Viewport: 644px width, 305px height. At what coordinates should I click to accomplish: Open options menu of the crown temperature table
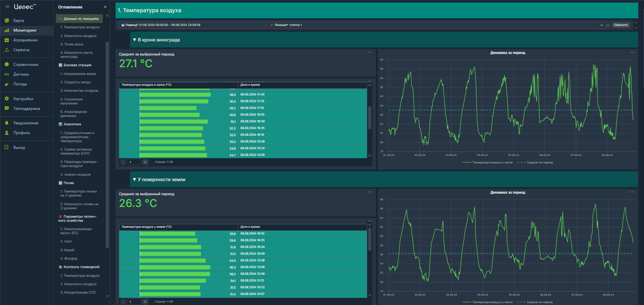[370, 81]
